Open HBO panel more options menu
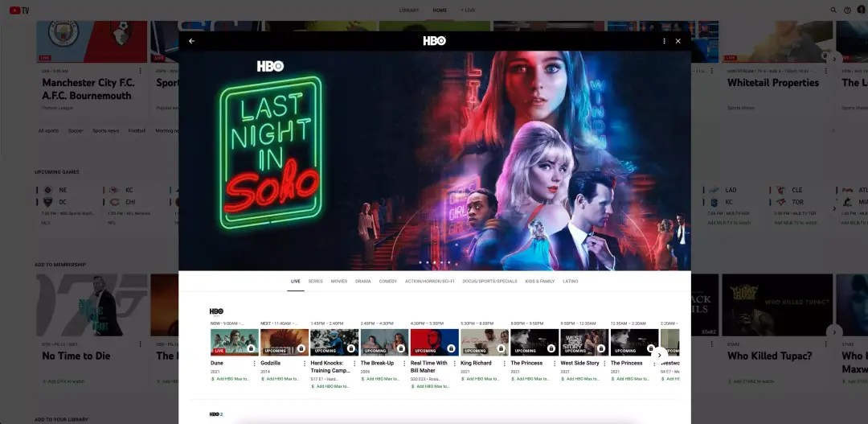Viewport: 868px width, 424px height. pyautogui.click(x=665, y=41)
